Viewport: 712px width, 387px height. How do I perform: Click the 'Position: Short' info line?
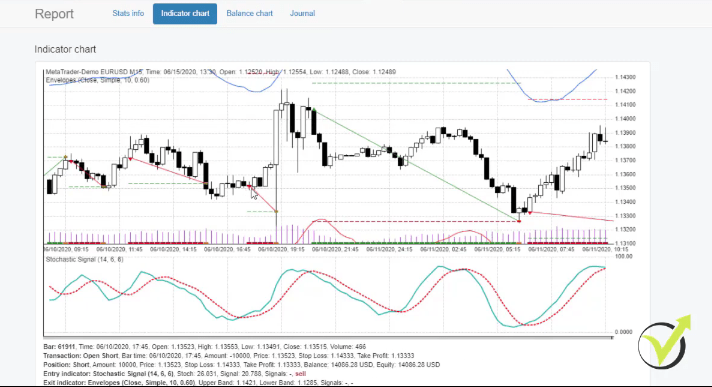click(x=242, y=365)
